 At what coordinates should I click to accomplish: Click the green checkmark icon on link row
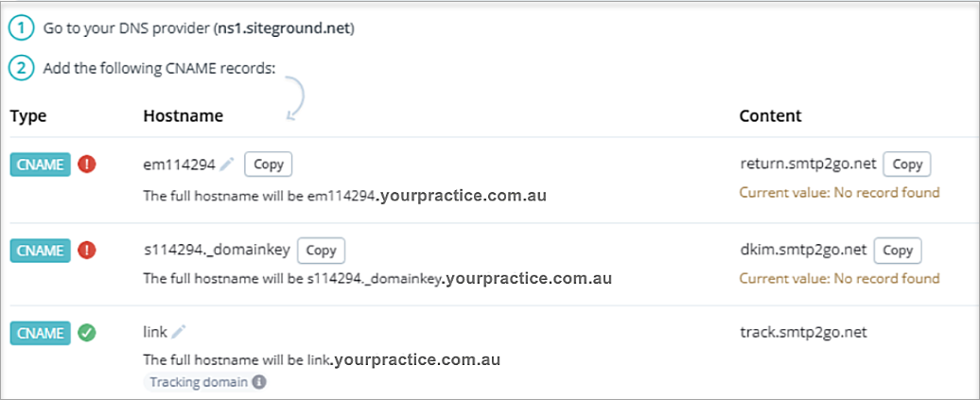click(x=88, y=333)
